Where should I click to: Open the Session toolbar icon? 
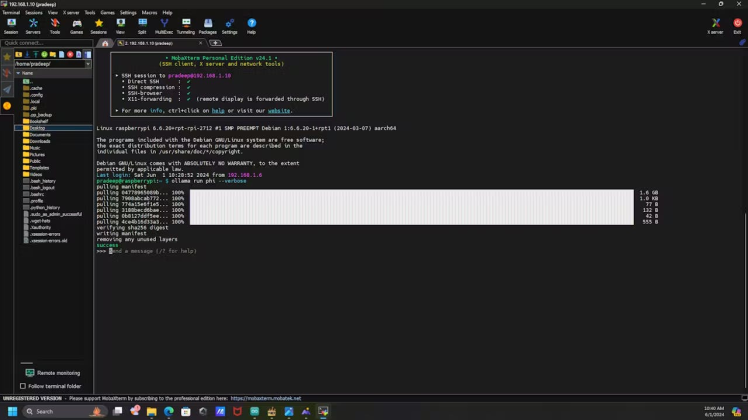[11, 26]
